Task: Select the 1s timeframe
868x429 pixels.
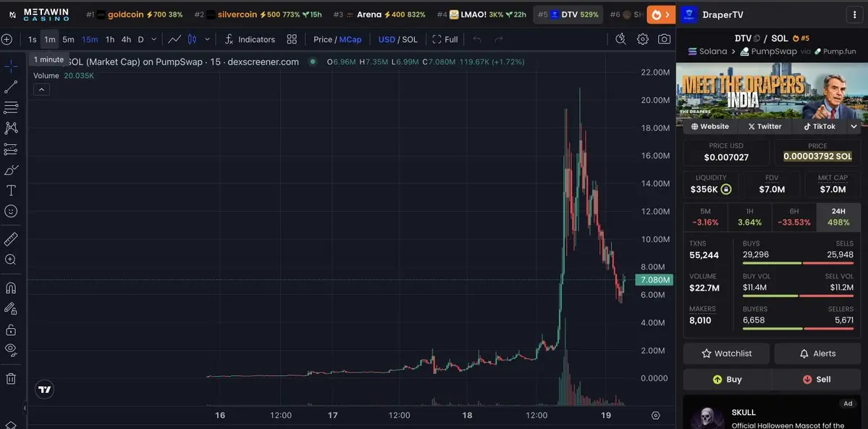Action: coord(32,39)
